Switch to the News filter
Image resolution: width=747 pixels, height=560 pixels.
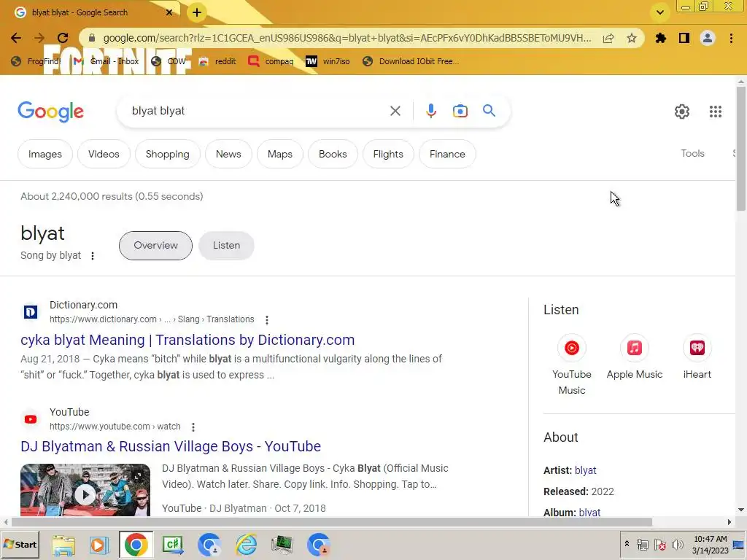[228, 154]
